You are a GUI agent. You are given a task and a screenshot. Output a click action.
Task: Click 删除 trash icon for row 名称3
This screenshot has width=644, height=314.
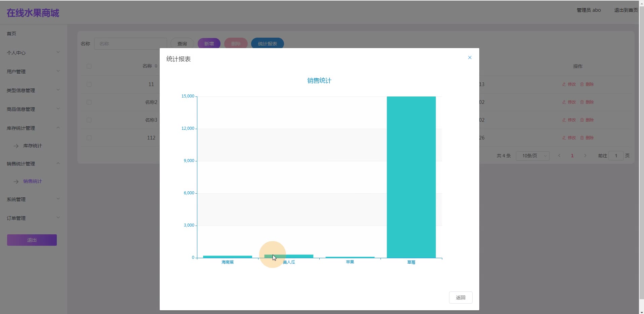587,120
